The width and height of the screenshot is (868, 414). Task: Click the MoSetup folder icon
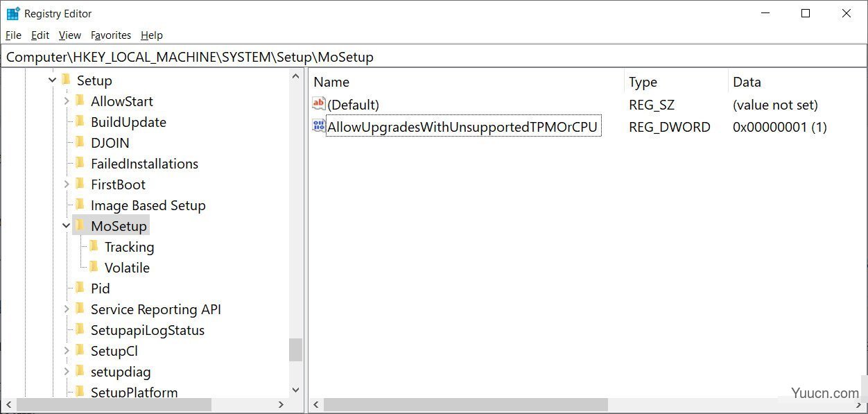pos(80,225)
